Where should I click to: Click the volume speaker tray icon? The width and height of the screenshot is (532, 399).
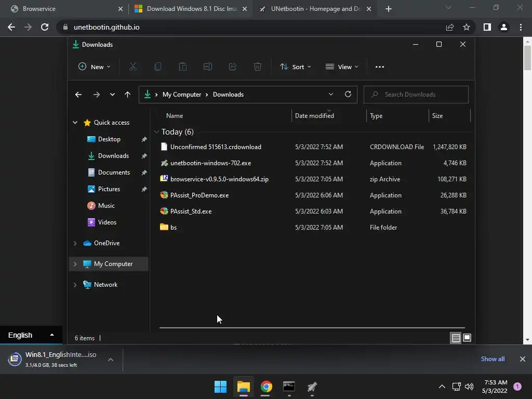pos(469,387)
